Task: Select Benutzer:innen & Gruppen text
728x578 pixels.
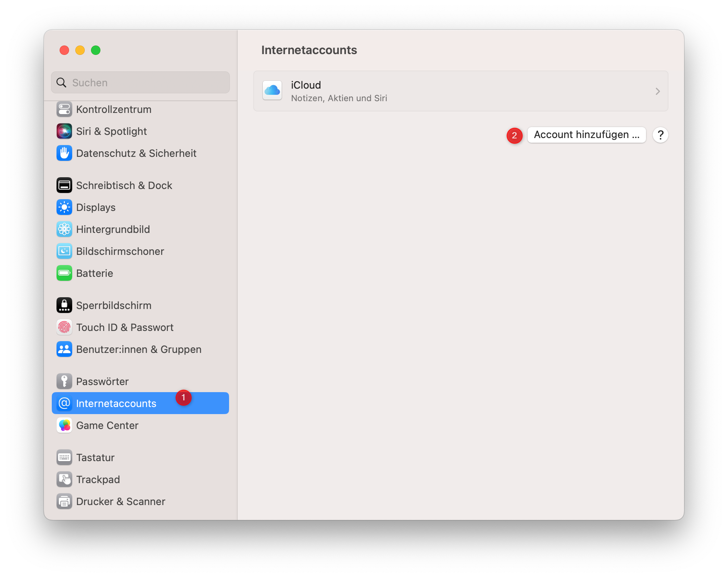Action: point(139,349)
